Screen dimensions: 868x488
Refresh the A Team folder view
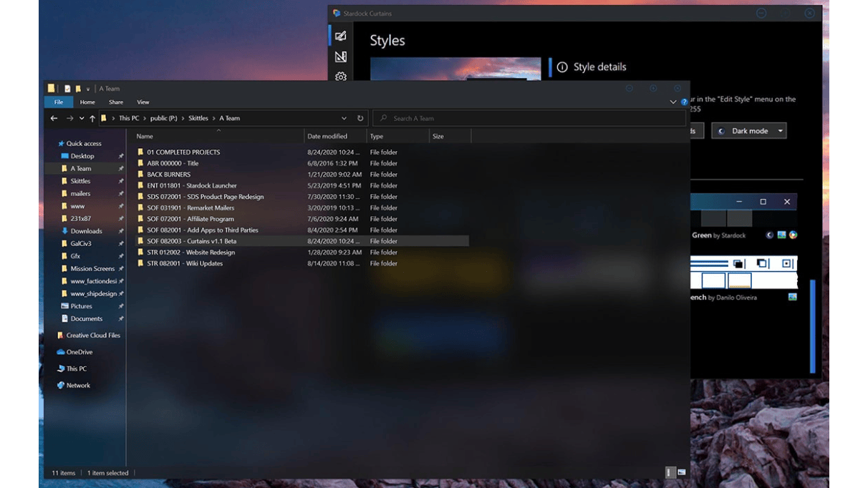point(360,118)
